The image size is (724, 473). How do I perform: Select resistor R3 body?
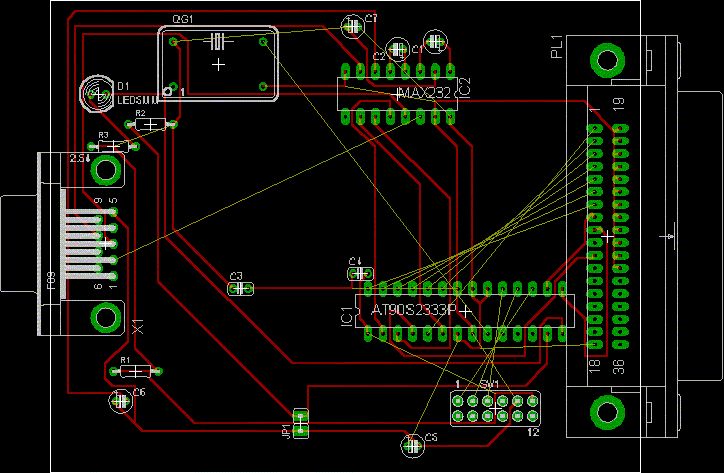point(114,146)
